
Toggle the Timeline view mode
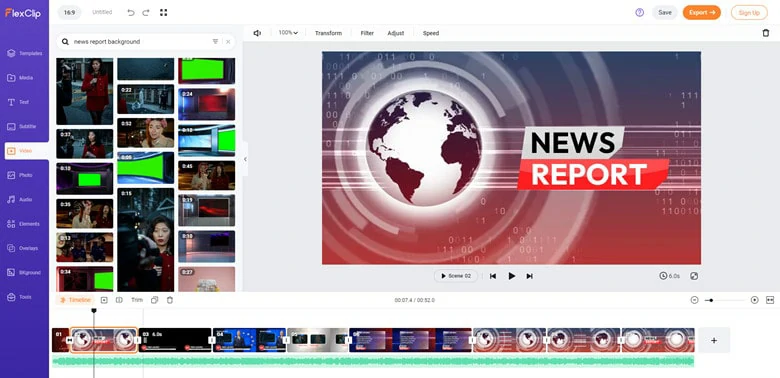pyautogui.click(x=76, y=300)
